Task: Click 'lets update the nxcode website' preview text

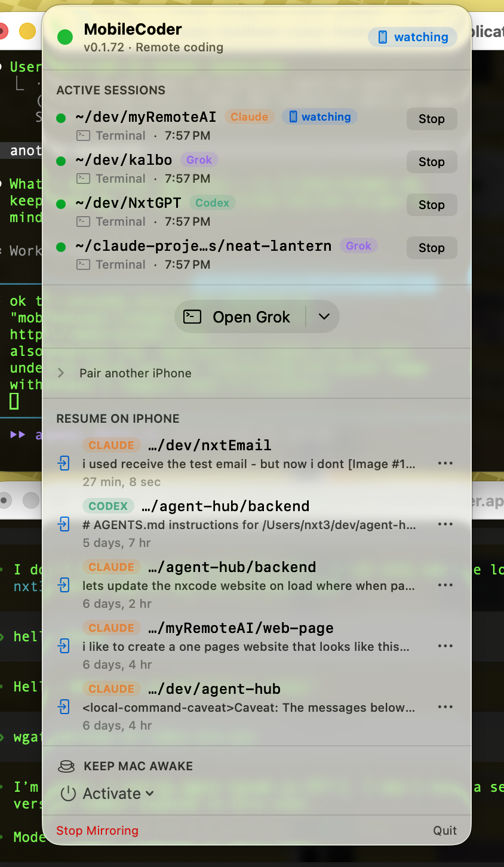Action: pyautogui.click(x=249, y=585)
